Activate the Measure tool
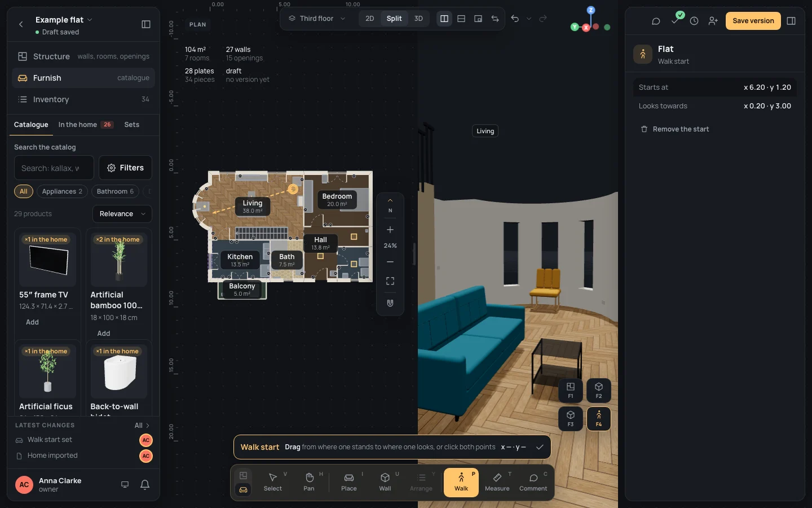 (497, 483)
